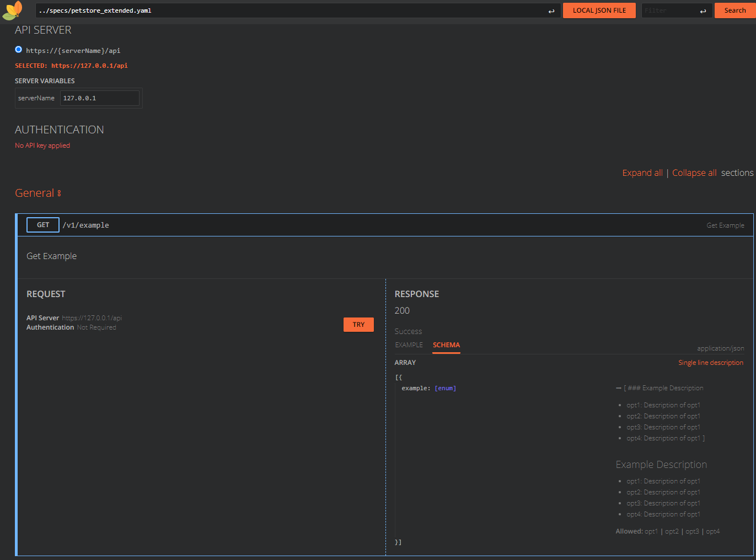Click the enter arrow inside the Filter box
Screen dimensions: 756x560
coord(703,10)
